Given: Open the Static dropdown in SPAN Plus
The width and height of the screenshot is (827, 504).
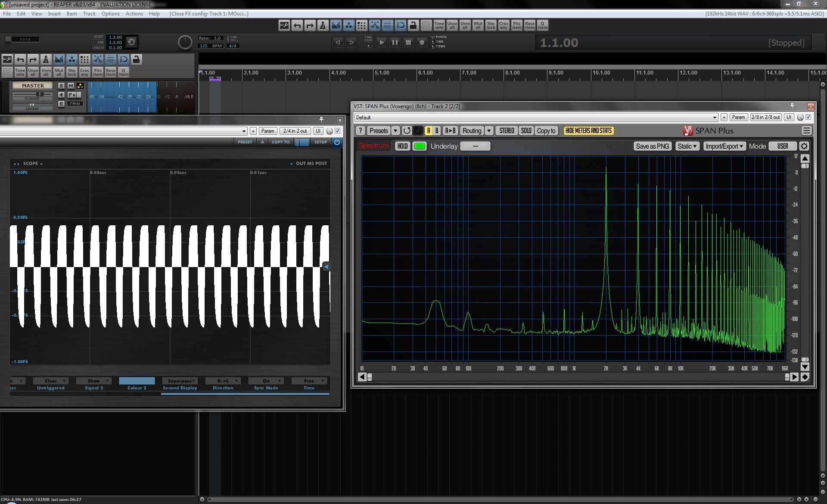Looking at the screenshot, I should [x=687, y=146].
